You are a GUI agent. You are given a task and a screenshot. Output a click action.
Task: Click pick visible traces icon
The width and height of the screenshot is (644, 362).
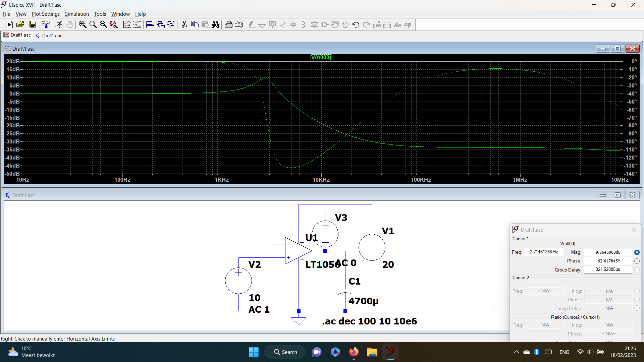pyautogui.click(x=137, y=24)
